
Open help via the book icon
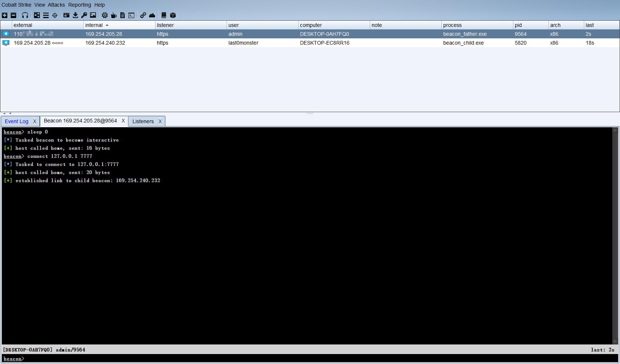[x=164, y=15]
